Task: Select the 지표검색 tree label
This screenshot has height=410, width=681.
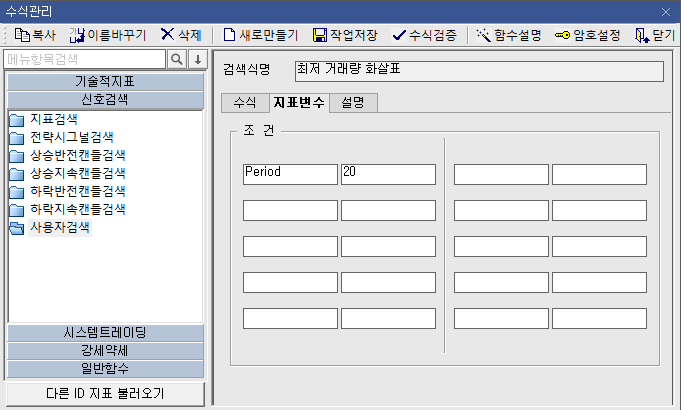Action: coord(54,119)
